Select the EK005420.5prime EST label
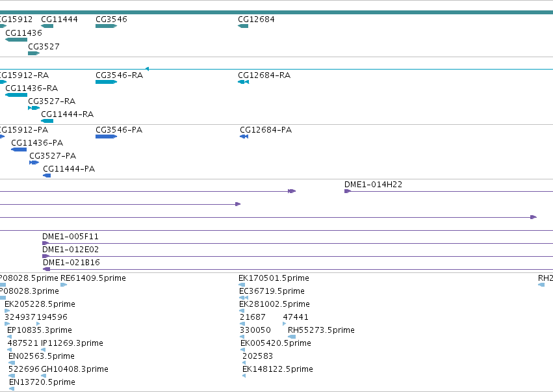Screen dimensions: 553x392 click(276, 343)
